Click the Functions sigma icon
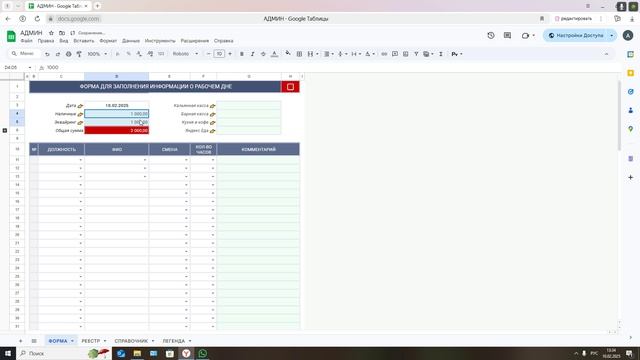Image resolution: width=640 pixels, height=360 pixels. tap(441, 54)
